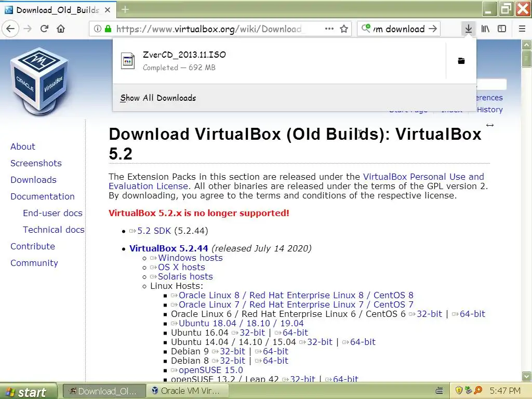Image resolution: width=532 pixels, height=399 pixels.
Task: Download Oracle Linux 8 / CentOS 8 package
Action: [x=296, y=295]
